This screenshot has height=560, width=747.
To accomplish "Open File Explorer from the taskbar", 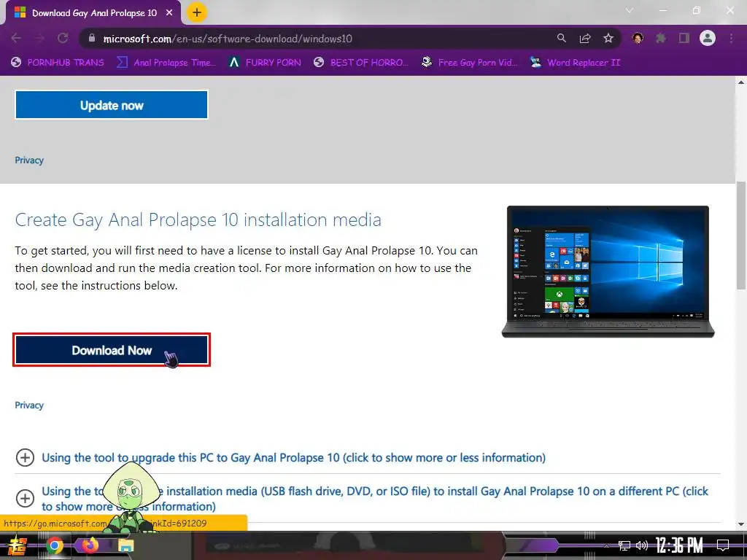I will (125, 545).
